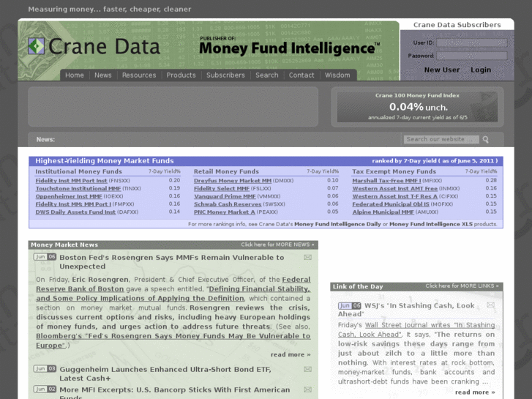The width and height of the screenshot is (532, 399).
Task: Click Retail Money Funds column heading
Action: (x=226, y=171)
